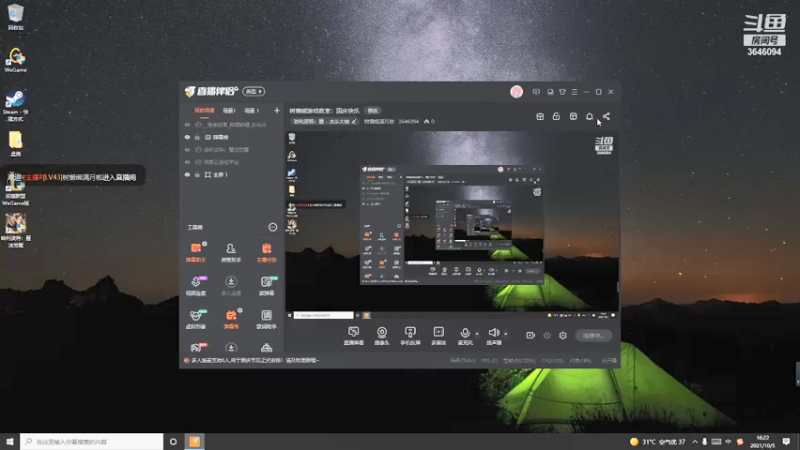Add a 手机投屏 phone cast source
The image size is (800, 450).
point(410,336)
